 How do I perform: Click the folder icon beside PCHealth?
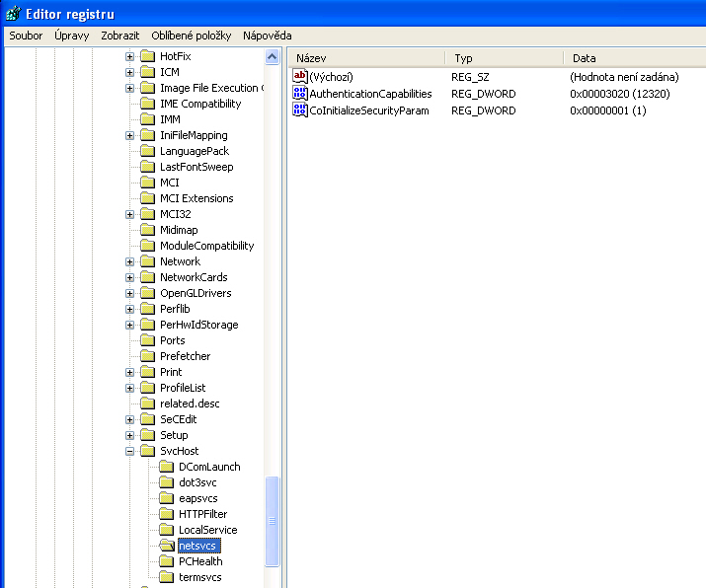click(x=167, y=561)
